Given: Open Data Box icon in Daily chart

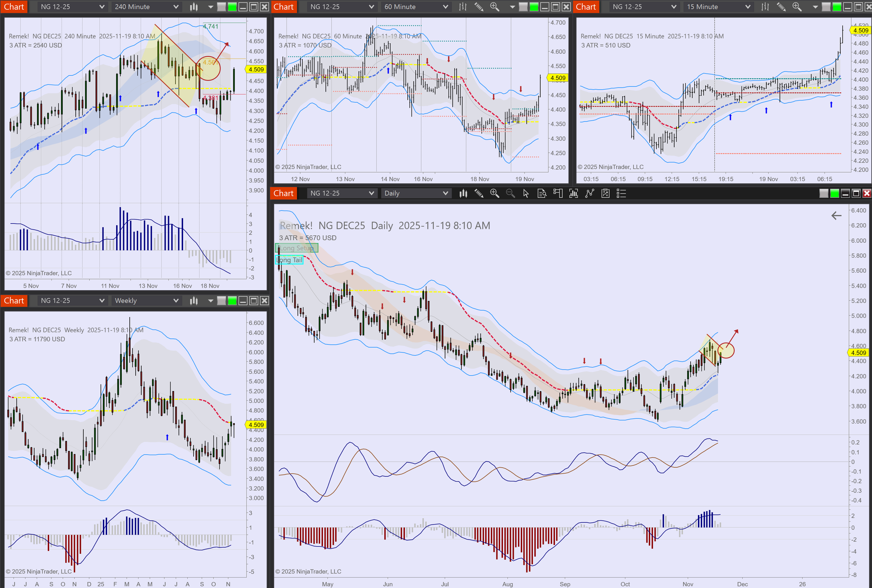Looking at the screenshot, I should (x=542, y=194).
